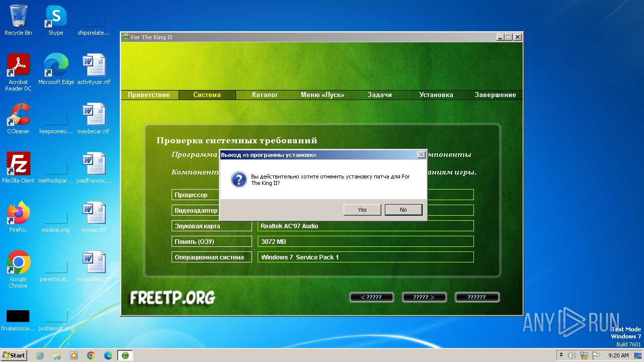Screen dimensions: 644x362
Task: Click the Звуковая карта label
Action: (212, 226)
